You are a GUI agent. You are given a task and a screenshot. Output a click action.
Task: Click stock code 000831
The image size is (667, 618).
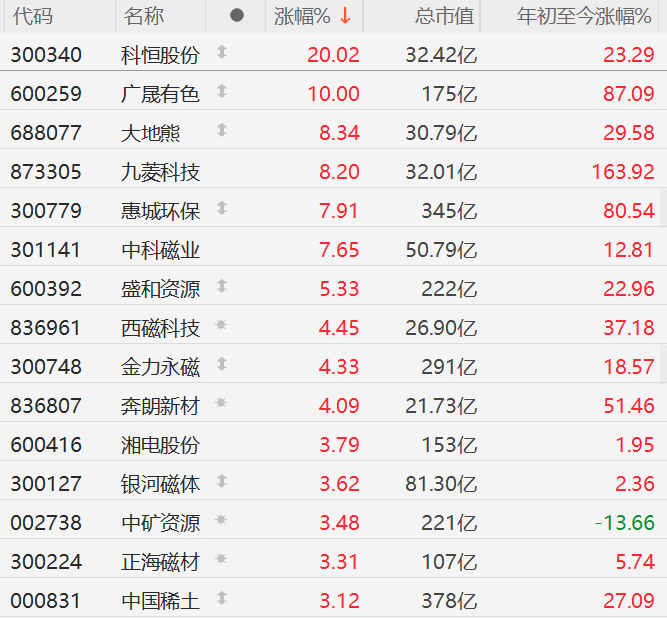46,601
